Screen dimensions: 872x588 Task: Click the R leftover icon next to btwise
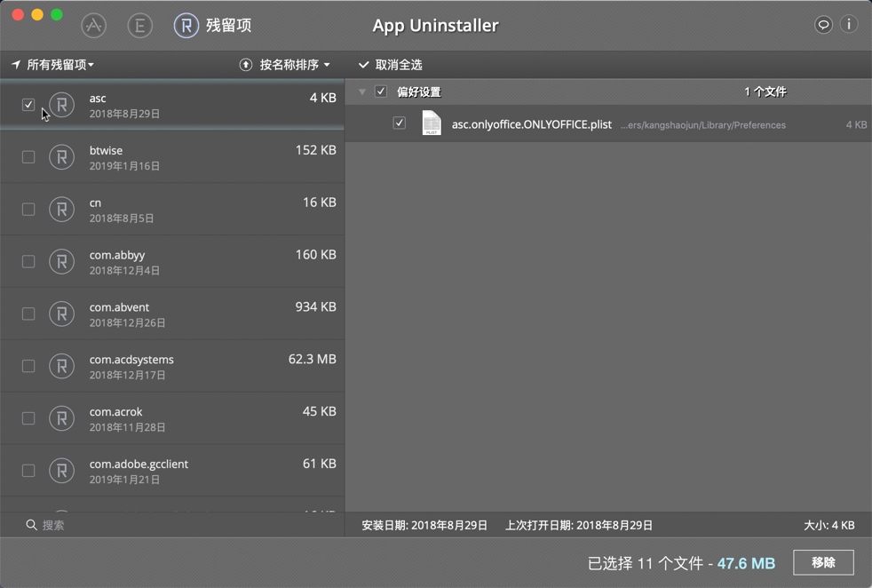[x=61, y=157]
